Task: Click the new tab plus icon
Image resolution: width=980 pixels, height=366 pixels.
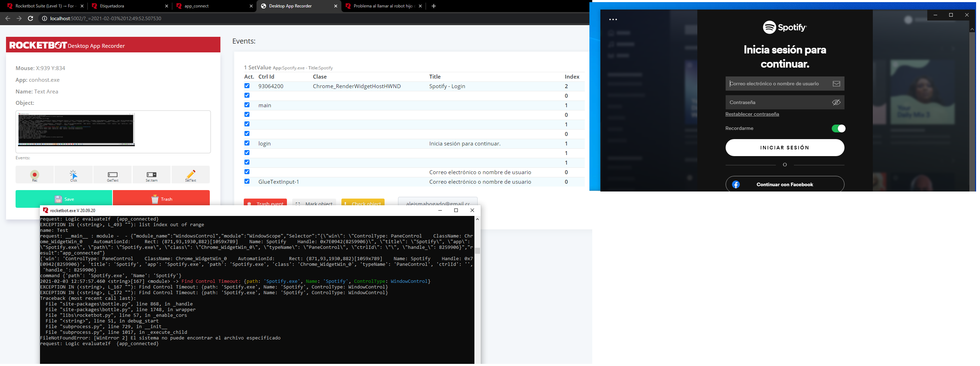Action: click(434, 6)
